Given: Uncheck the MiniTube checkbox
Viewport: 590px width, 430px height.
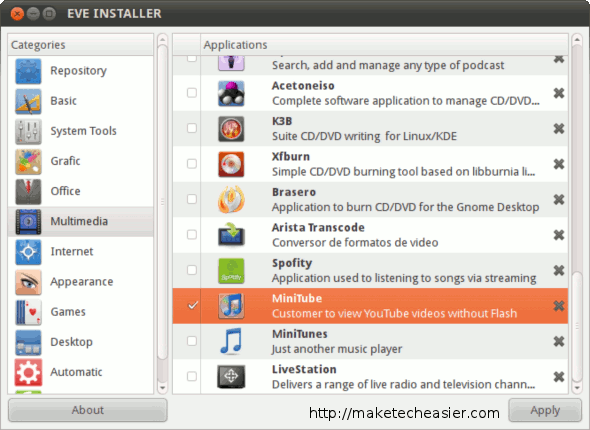Looking at the screenshot, I should coord(192,305).
